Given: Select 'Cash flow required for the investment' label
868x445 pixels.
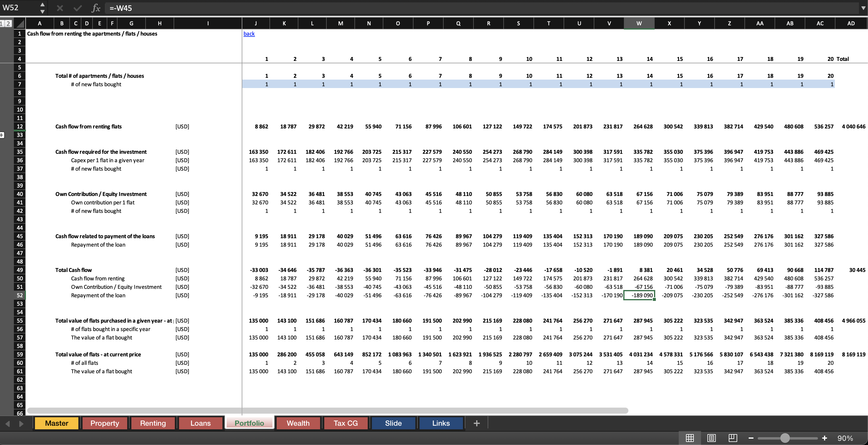Looking at the screenshot, I should click(x=101, y=152).
